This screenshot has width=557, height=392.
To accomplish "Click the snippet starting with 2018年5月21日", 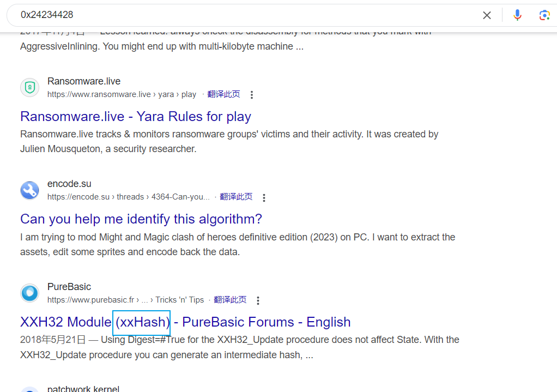I will [x=240, y=347].
